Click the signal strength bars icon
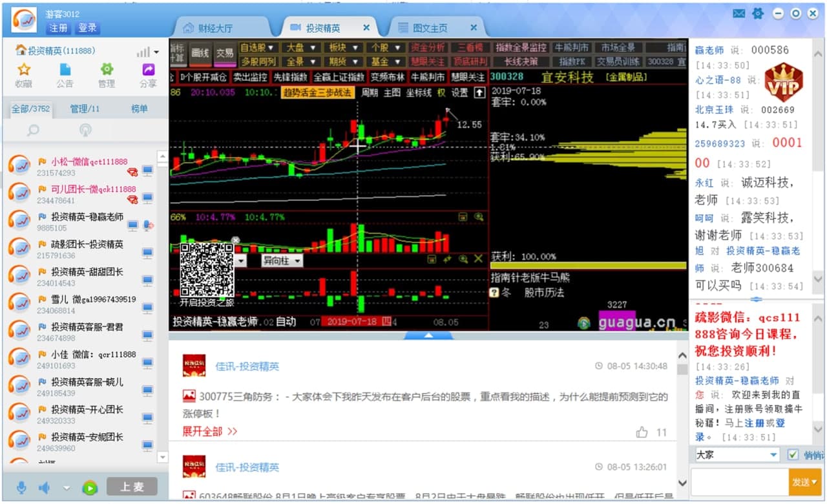The image size is (827, 504). (x=143, y=52)
